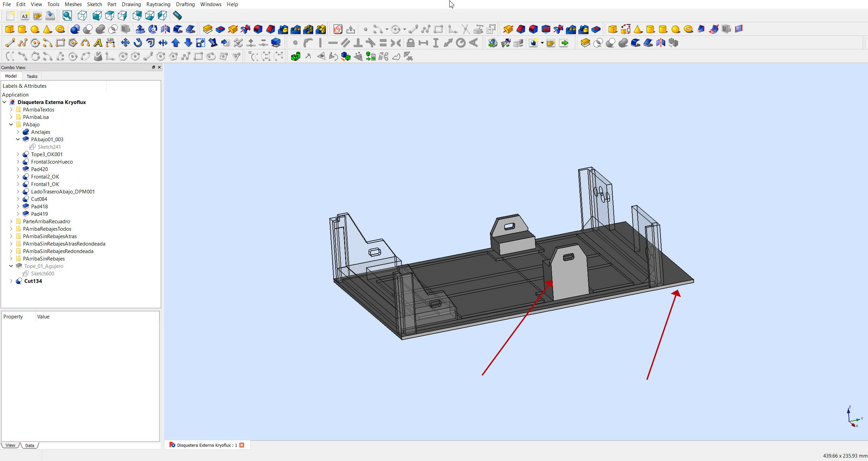Click the Draft Upgrade up-arrow icon
Image resolution: width=868 pixels, height=461 pixels.
click(176, 43)
